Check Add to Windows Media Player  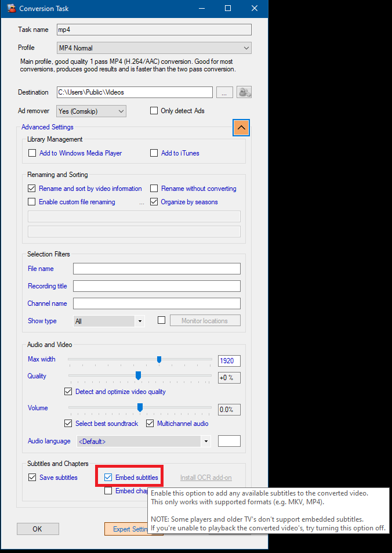(32, 153)
